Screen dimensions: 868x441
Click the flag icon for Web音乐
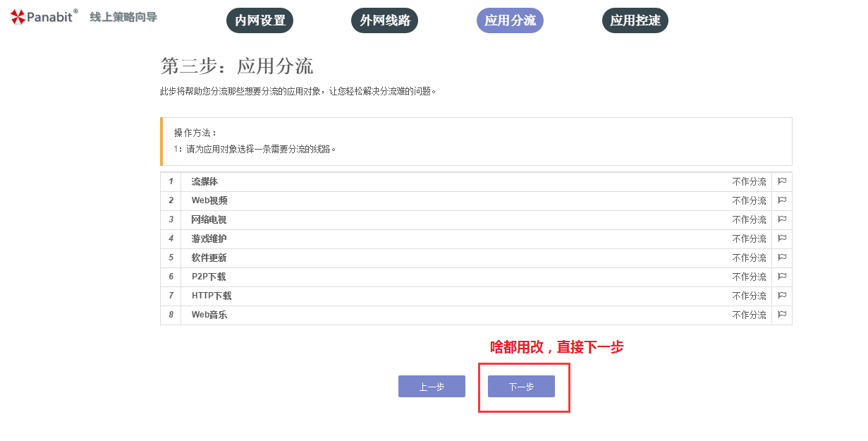click(781, 315)
